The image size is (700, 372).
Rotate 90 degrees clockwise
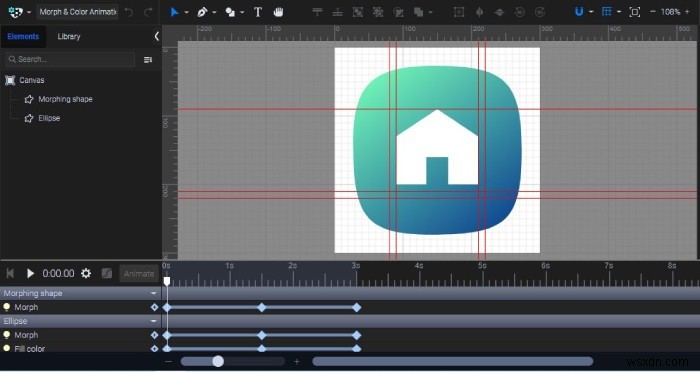[540, 12]
